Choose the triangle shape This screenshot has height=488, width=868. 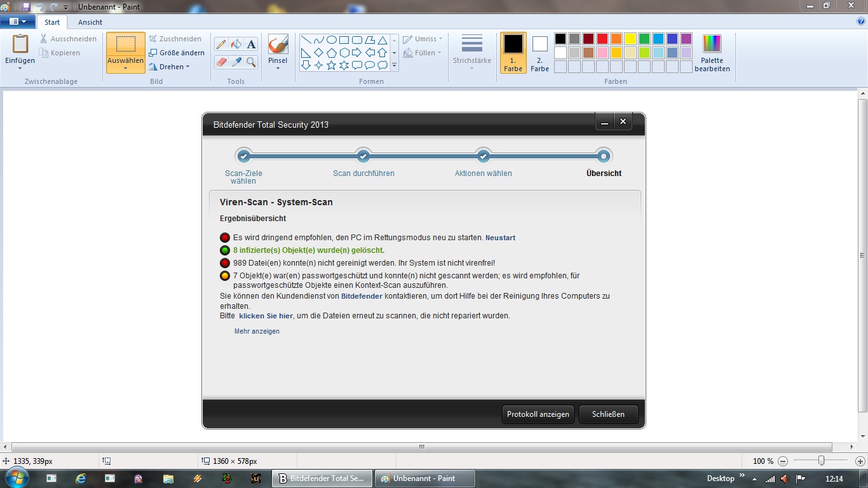(382, 40)
